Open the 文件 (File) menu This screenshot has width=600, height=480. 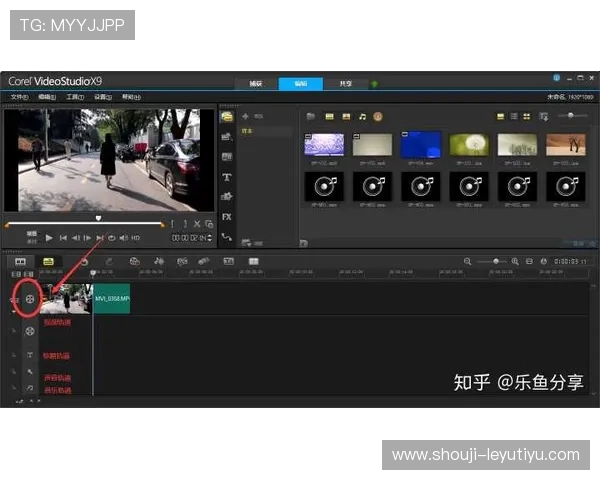click(18, 97)
